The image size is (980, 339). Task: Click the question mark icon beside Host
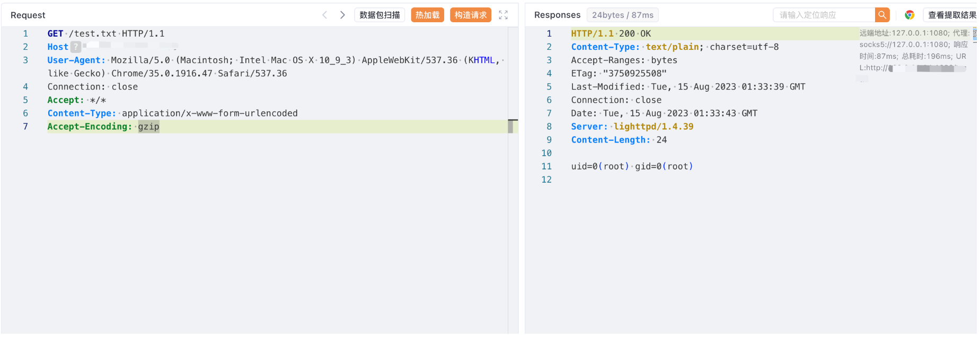[76, 47]
